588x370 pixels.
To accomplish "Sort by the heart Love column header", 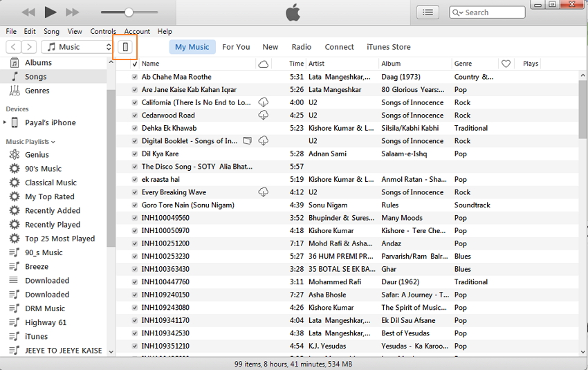I will [506, 64].
